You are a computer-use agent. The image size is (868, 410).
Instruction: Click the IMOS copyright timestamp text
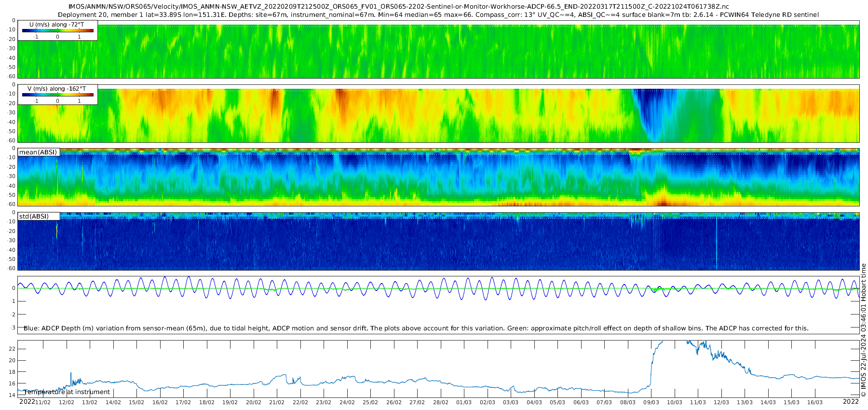pos(863,330)
